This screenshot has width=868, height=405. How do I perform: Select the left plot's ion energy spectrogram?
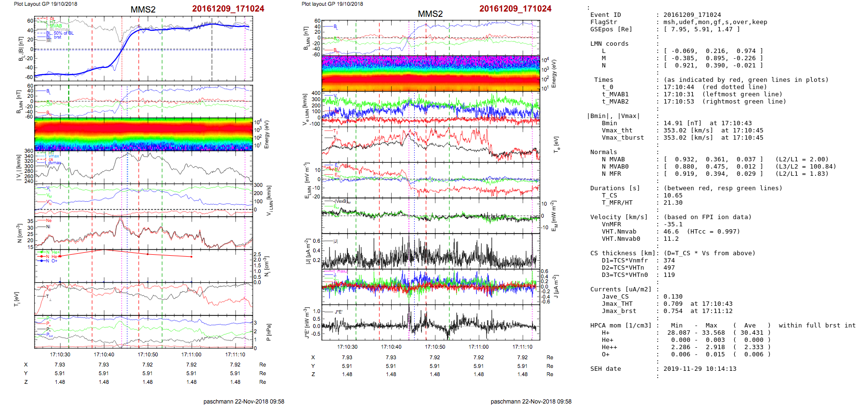pos(143,134)
